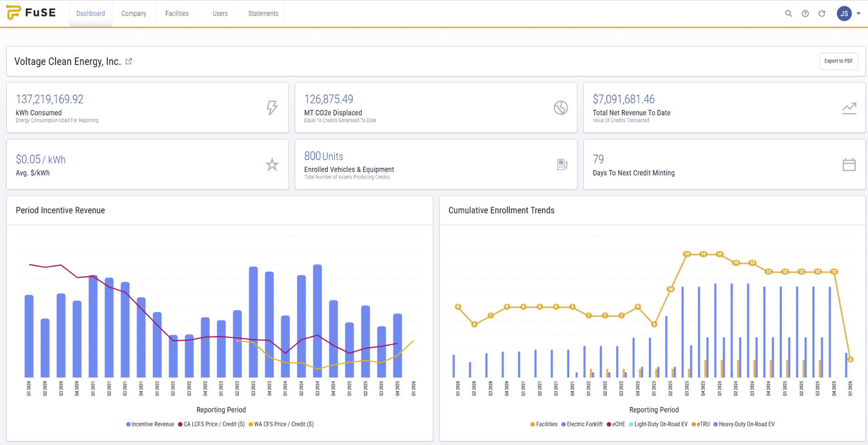The width and height of the screenshot is (868, 445).
Task: Open the Statements tab
Action: (x=263, y=14)
